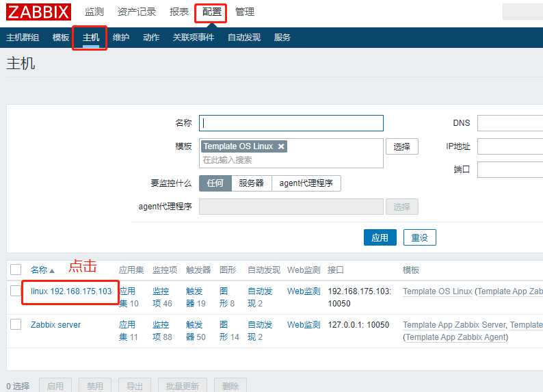Go to 自动发现 submenu tab
This screenshot has width=543, height=392.
coord(243,38)
